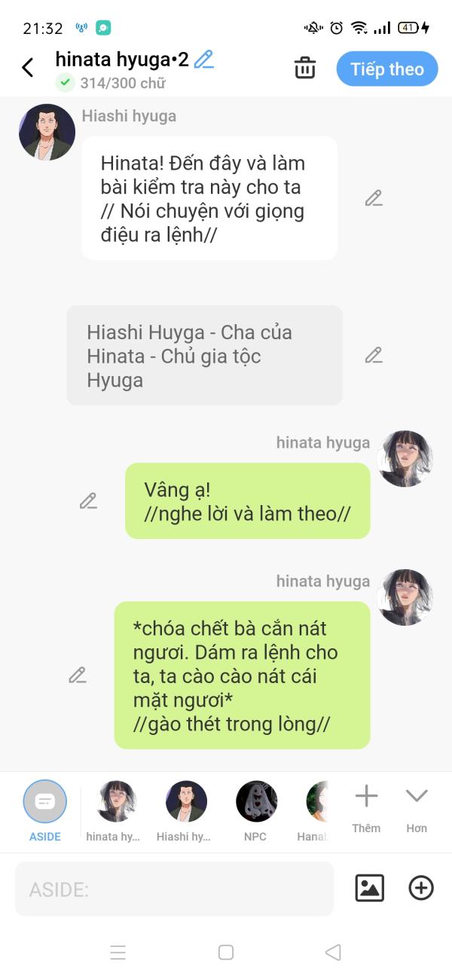Image resolution: width=452 pixels, height=980 pixels.
Task: Focus the ASIDE message input field
Action: pyautogui.click(x=174, y=889)
